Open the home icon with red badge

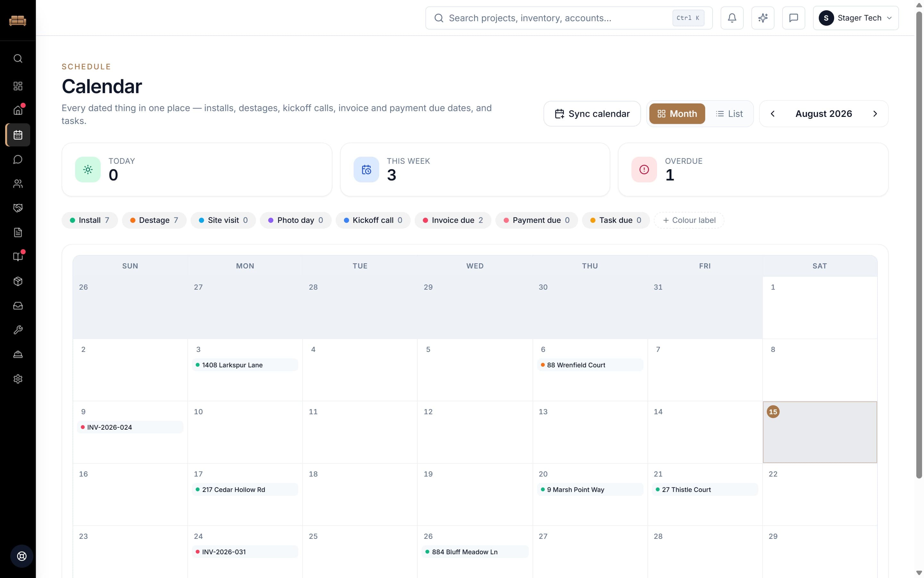[18, 110]
